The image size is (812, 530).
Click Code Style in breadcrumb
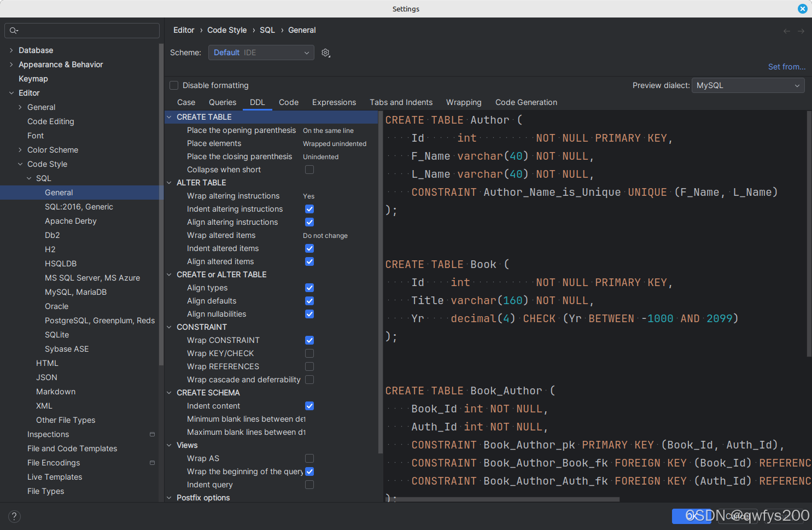[227, 30]
